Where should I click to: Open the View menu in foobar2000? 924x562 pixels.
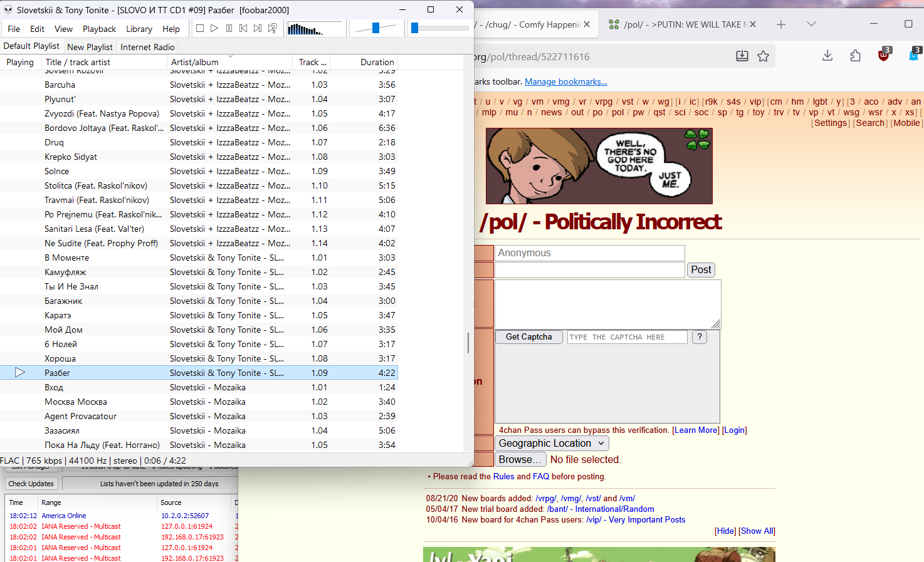63,29
